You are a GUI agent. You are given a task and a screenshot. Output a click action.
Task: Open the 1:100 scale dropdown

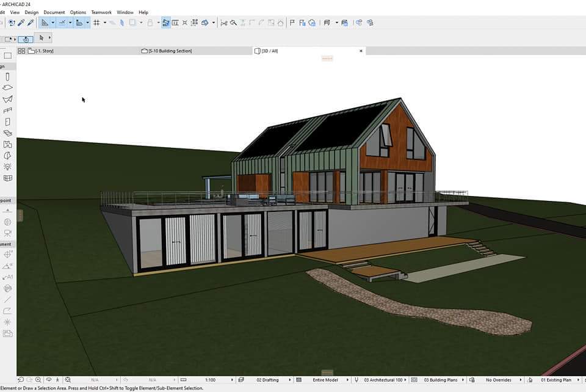click(211, 380)
